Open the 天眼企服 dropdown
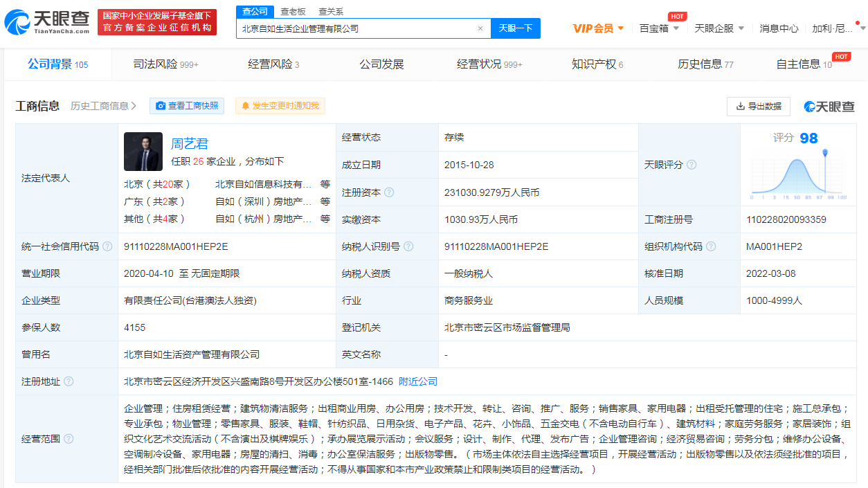868x488 pixels. (x=719, y=28)
